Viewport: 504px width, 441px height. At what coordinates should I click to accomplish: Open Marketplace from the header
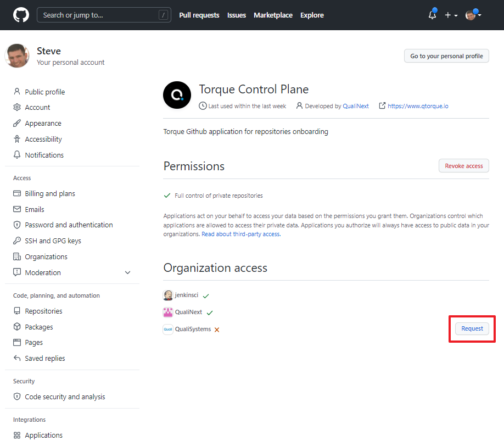click(273, 15)
